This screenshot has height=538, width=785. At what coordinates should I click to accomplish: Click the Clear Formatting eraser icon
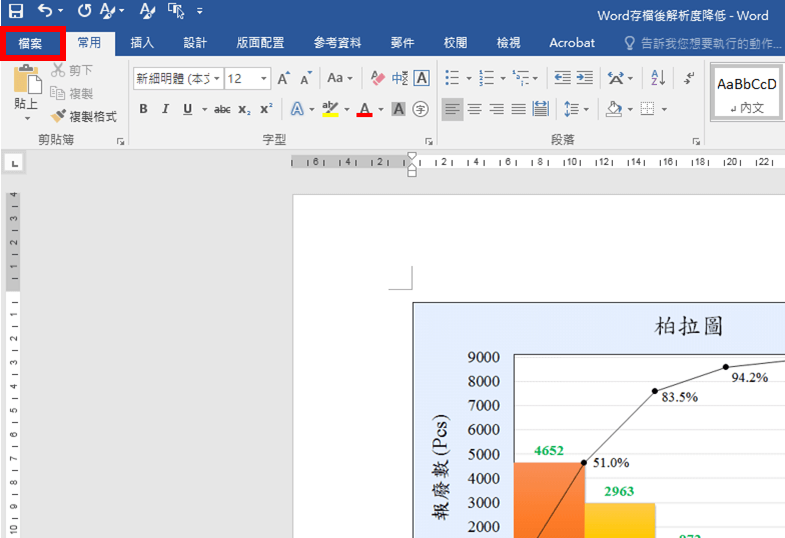point(377,78)
